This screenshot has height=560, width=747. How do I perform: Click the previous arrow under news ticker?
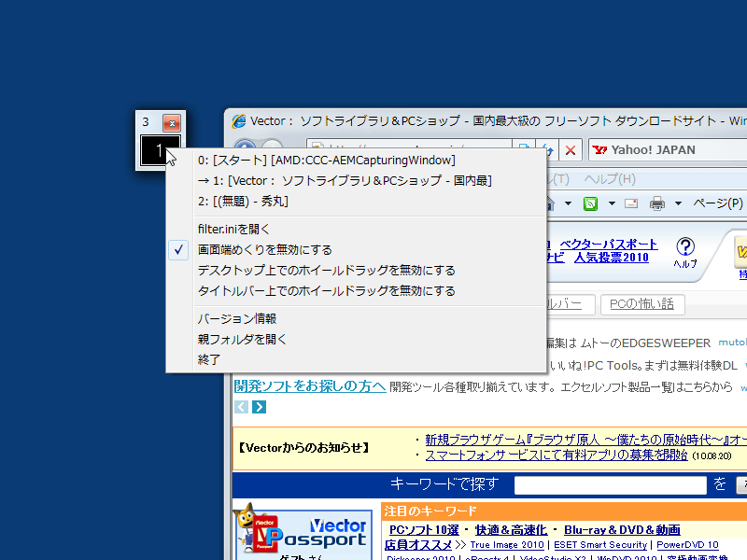pyautogui.click(x=241, y=407)
